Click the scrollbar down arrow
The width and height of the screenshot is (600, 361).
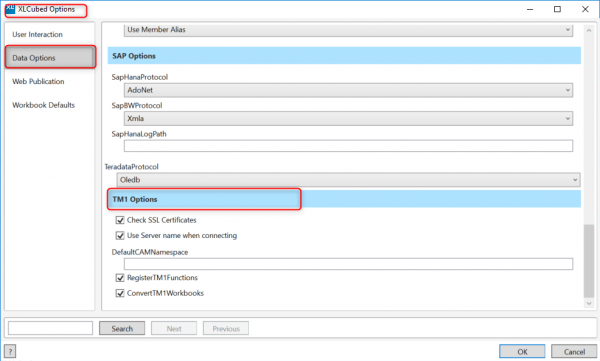589,304
